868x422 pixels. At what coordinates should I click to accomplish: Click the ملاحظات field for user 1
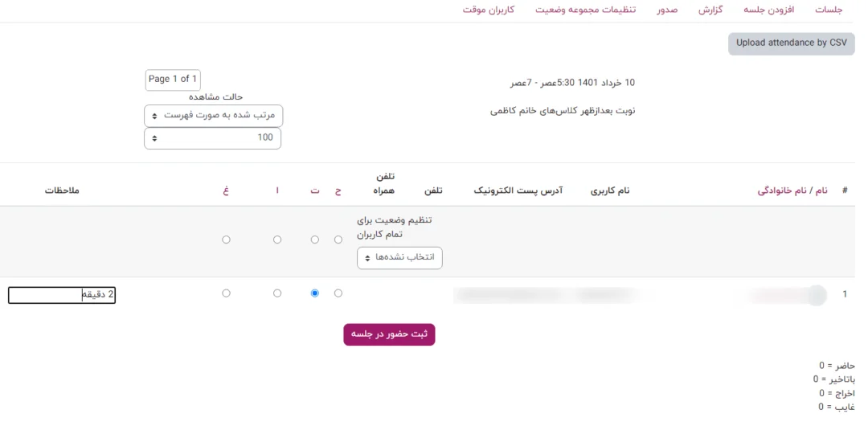(62, 296)
